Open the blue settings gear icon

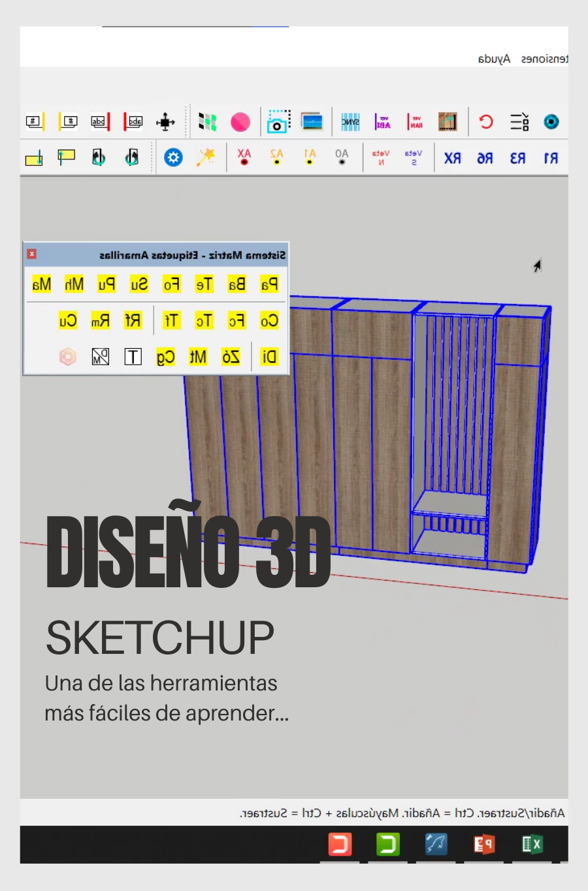173,157
